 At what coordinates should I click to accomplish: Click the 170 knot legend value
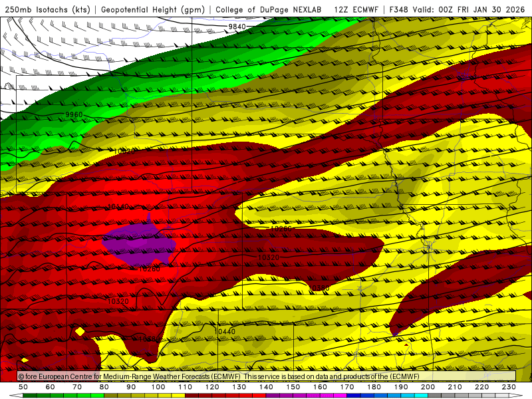click(346, 387)
